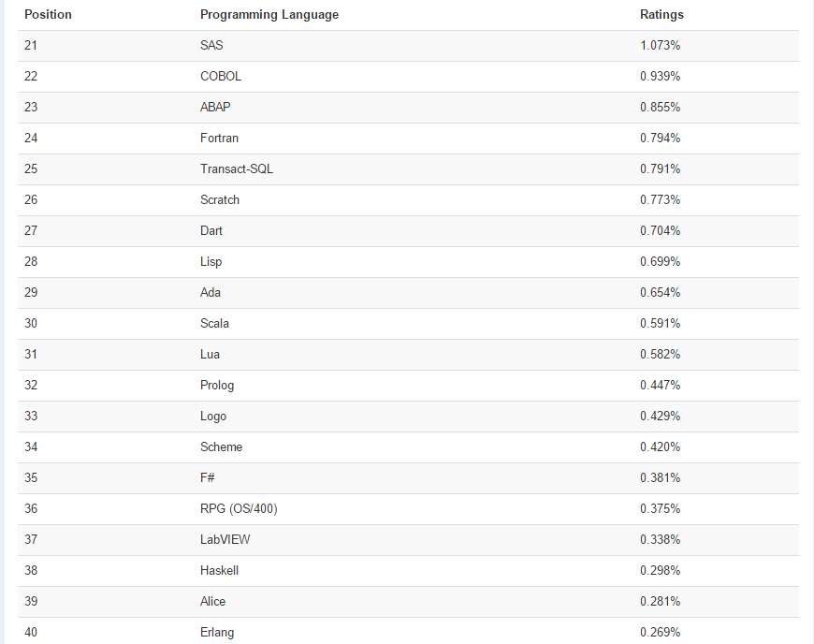Click the Programming Language column header

click(x=269, y=15)
